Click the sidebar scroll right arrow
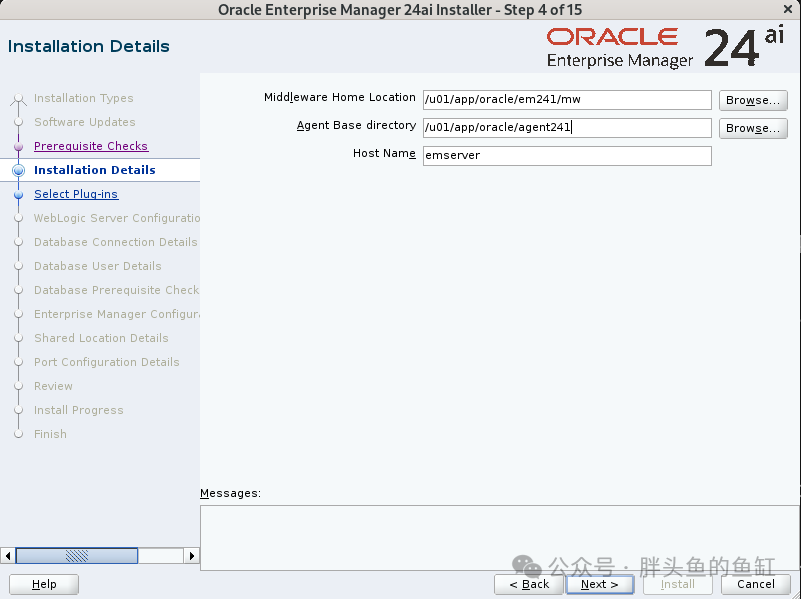Viewport: 801px width, 599px height. tap(192, 556)
